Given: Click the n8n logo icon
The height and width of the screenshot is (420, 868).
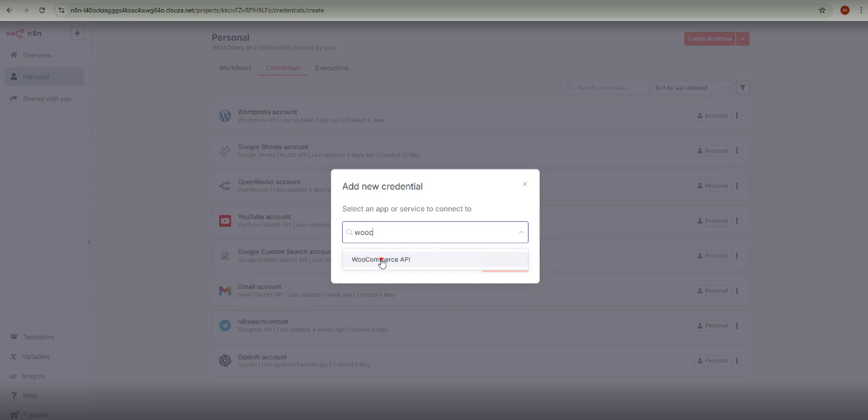Looking at the screenshot, I should point(15,33).
